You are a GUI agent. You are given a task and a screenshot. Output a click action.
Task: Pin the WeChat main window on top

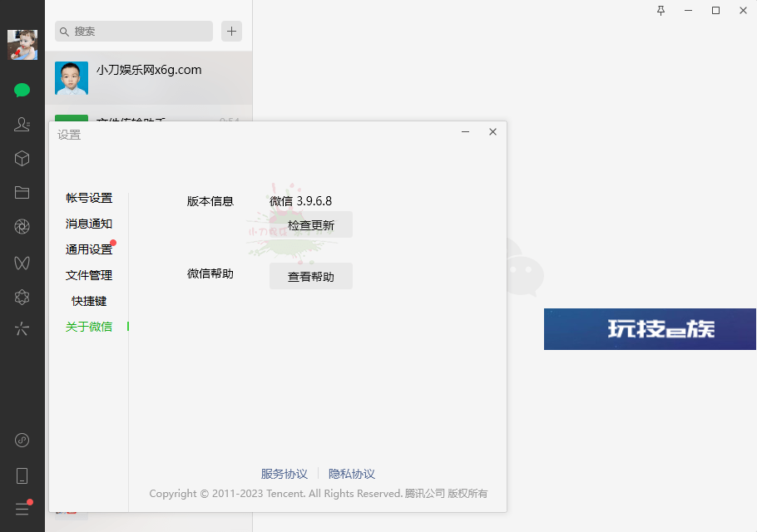click(x=661, y=11)
